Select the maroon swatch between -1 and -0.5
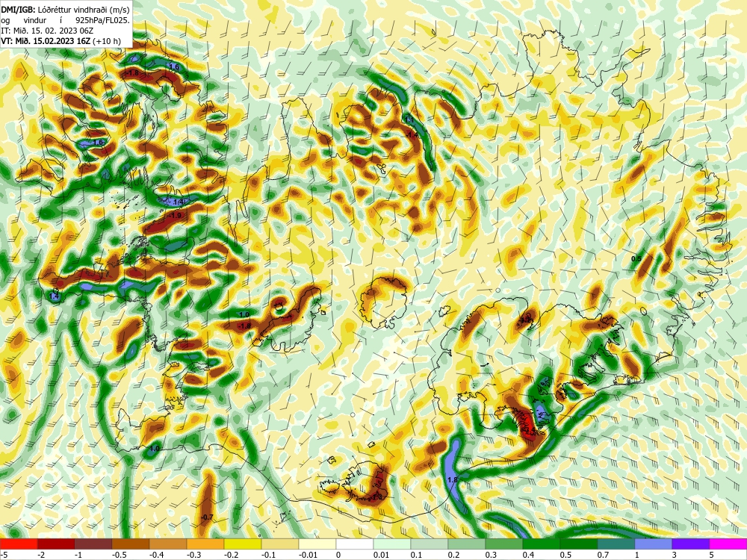The height and width of the screenshot is (560, 747). pyautogui.click(x=93, y=544)
